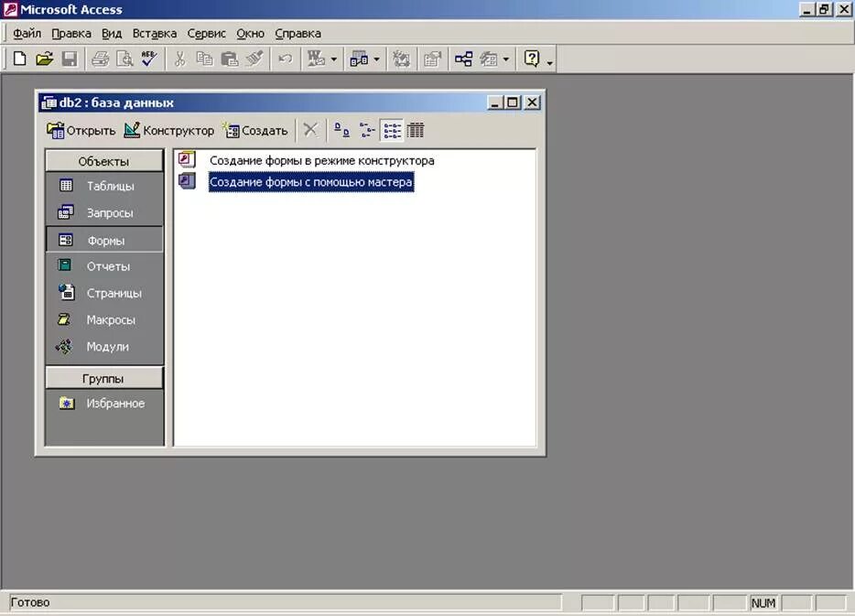Select Запросы in the objects pane
855x616 pixels.
pos(103,212)
